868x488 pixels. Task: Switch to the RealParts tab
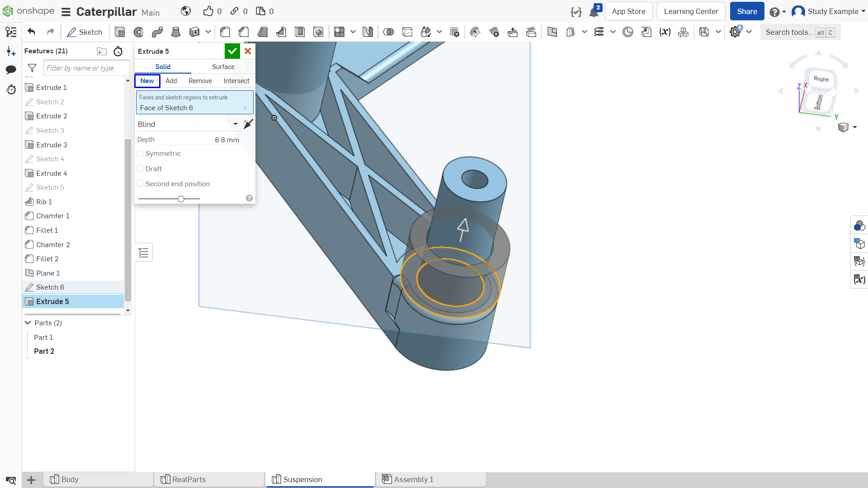(209, 479)
